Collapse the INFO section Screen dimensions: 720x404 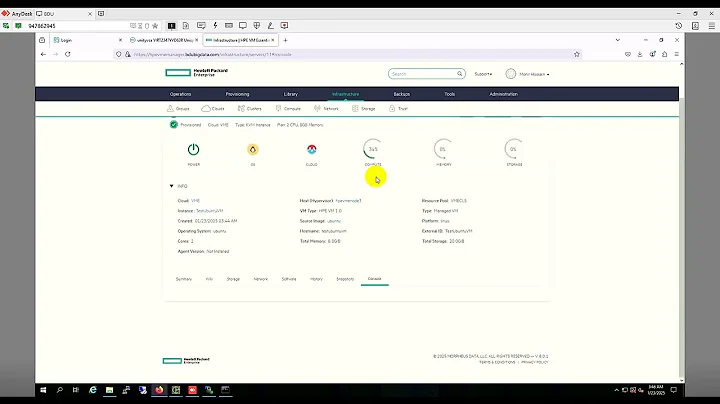tap(171, 186)
